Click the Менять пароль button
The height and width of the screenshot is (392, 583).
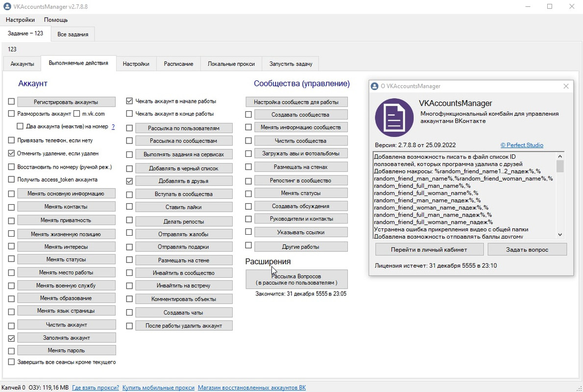click(66, 350)
